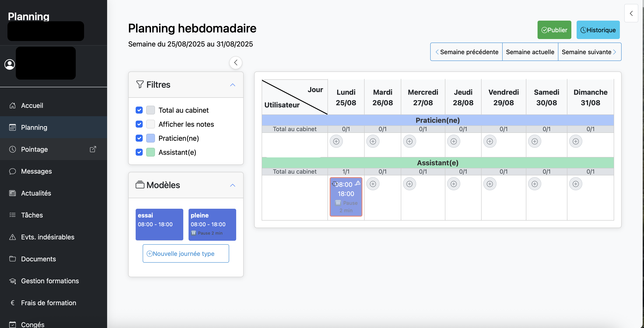Disable the Assistant(e) filter checkbox
Image resolution: width=644 pixels, height=328 pixels.
(x=139, y=152)
